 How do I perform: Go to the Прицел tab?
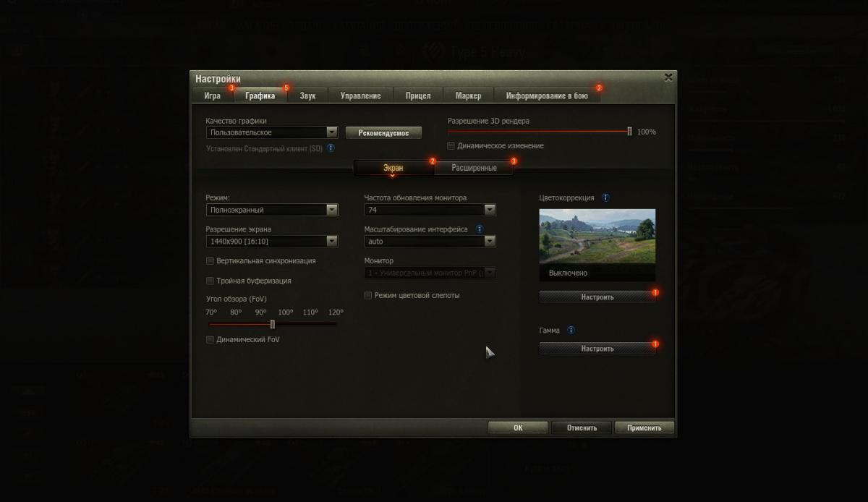point(418,95)
